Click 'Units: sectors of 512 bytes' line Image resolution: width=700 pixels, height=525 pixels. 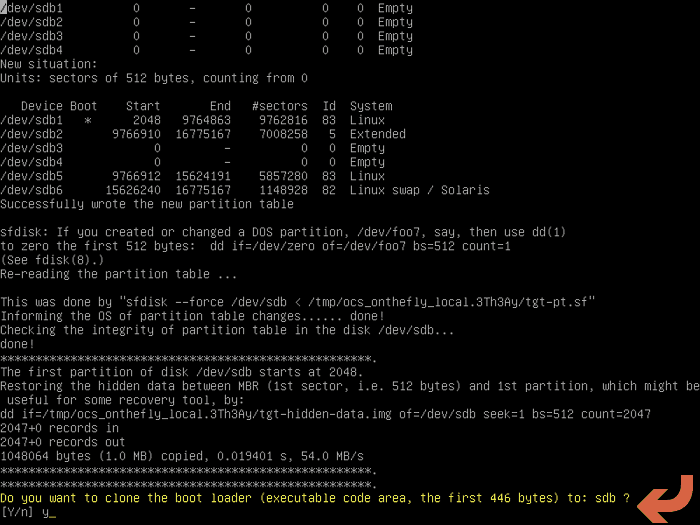(x=154, y=78)
